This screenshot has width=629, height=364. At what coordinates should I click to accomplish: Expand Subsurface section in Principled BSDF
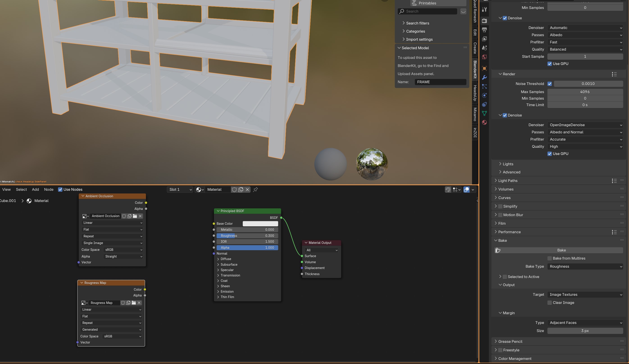coord(229,265)
